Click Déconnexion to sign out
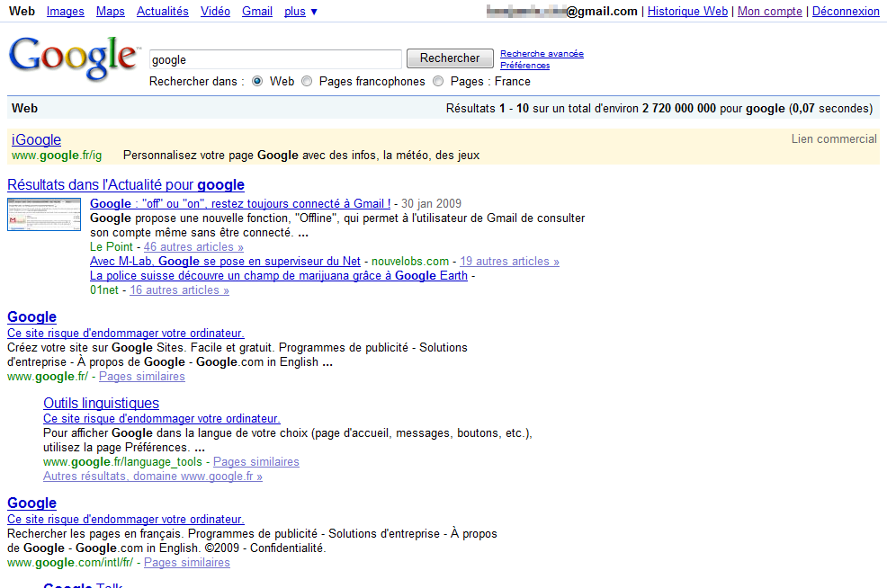This screenshot has width=887, height=588. (846, 12)
